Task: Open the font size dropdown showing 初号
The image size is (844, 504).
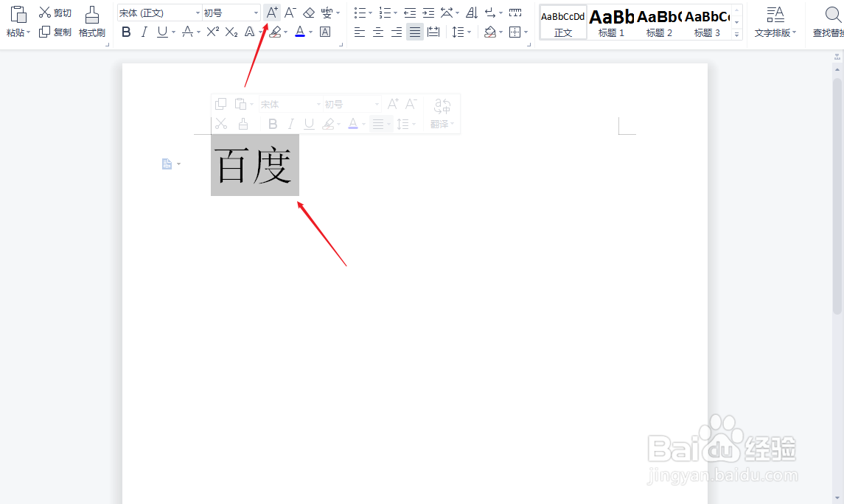Action: [x=229, y=12]
